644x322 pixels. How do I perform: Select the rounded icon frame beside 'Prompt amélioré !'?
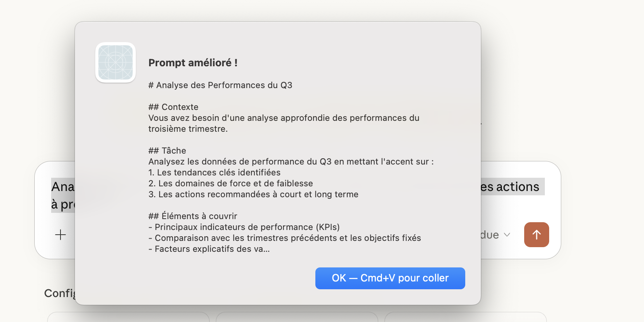click(115, 62)
